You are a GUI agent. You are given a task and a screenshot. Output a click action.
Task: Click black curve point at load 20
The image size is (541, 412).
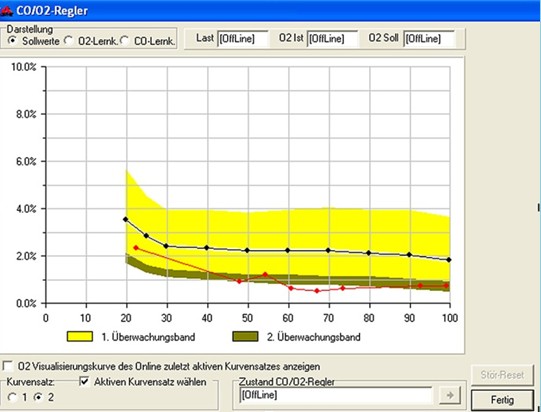click(126, 219)
